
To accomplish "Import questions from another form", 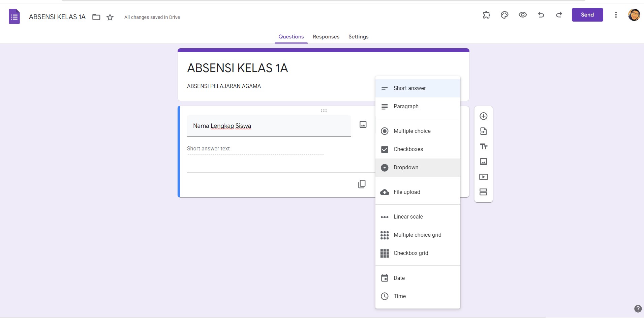I will tap(483, 131).
